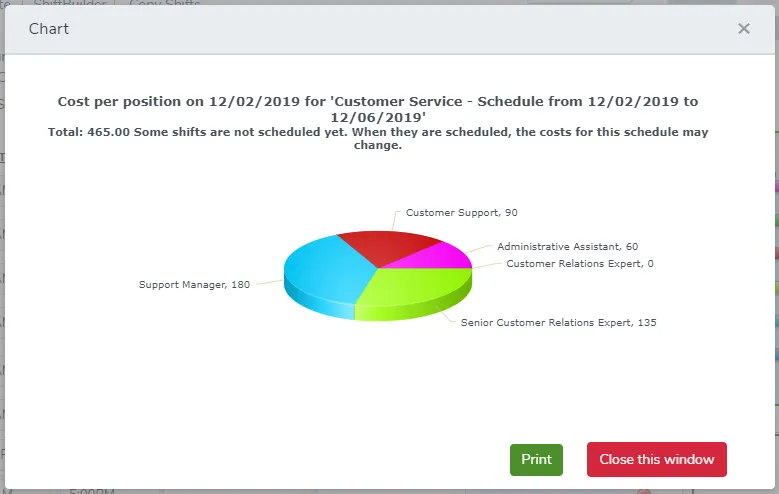Click the 'Customer Relations Expert, 0' label
Viewport: 779px width, 494px height.
pyautogui.click(x=580, y=264)
